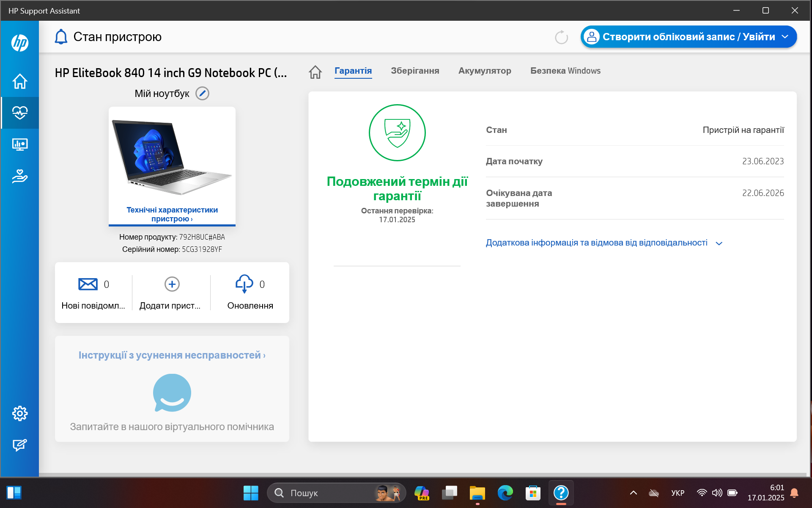Open Windows Start button
This screenshot has width=812, height=508.
coord(251,493)
